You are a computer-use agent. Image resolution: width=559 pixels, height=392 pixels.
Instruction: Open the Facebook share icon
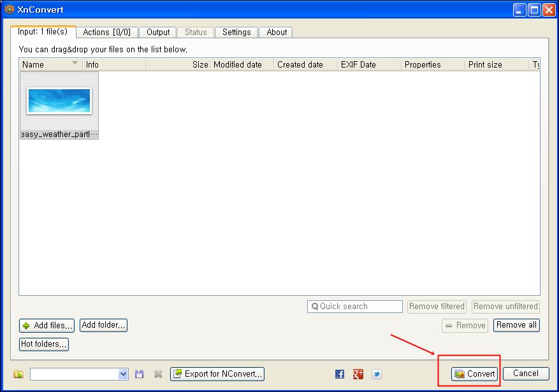coord(340,374)
